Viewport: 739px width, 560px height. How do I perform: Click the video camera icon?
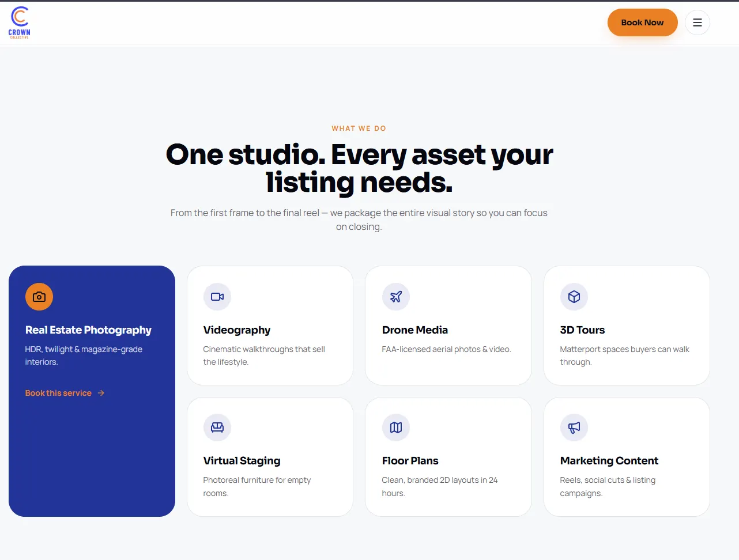[x=217, y=297]
